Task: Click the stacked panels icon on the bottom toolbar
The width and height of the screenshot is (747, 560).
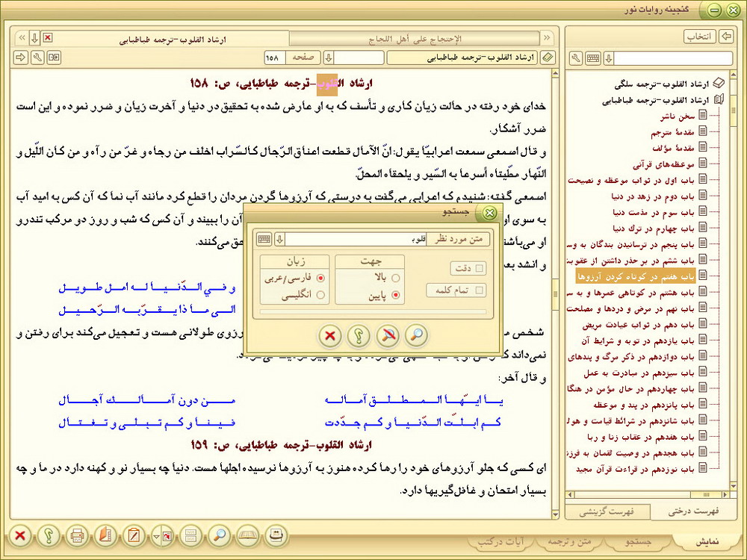Action: [x=190, y=536]
